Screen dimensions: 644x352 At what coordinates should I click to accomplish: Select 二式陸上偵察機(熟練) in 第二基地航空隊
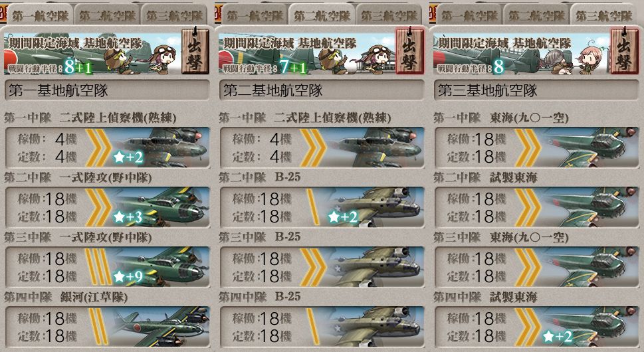[x=322, y=147]
